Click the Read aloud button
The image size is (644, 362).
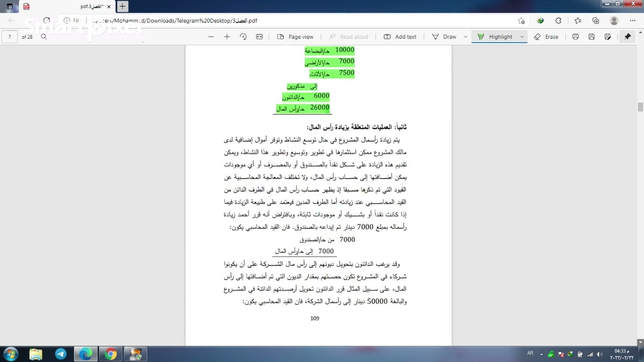pos(349,37)
